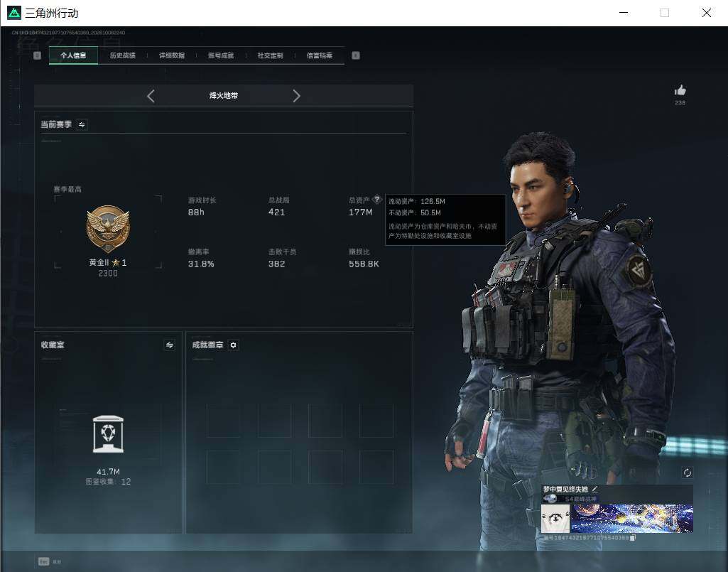Click the Esc key icon in the bottom bar
728x572 pixels.
tap(43, 561)
